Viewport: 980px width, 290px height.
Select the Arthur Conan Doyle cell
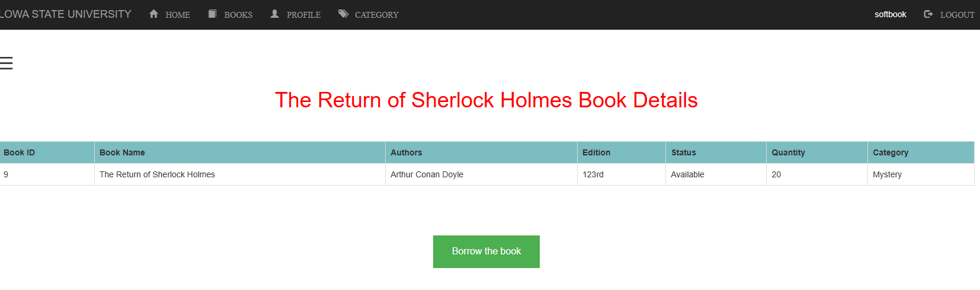coord(427,174)
